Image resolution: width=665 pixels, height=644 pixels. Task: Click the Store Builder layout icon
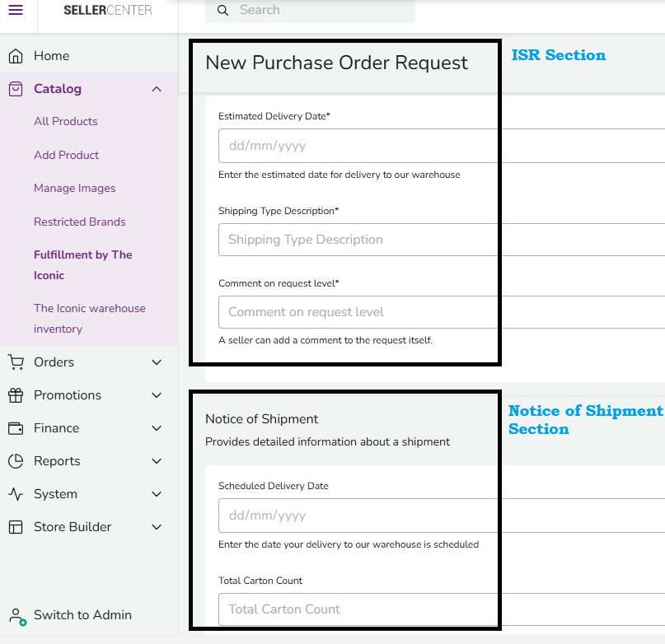click(x=16, y=527)
